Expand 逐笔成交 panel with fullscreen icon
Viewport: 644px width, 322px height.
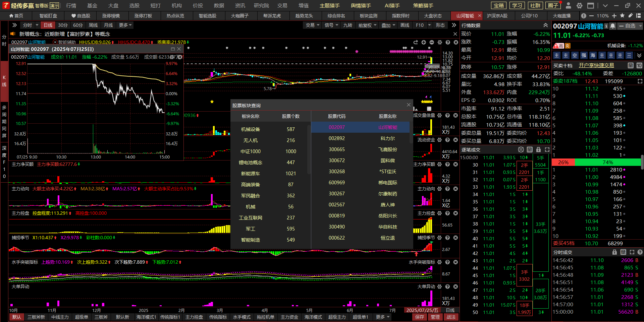tap(547, 149)
